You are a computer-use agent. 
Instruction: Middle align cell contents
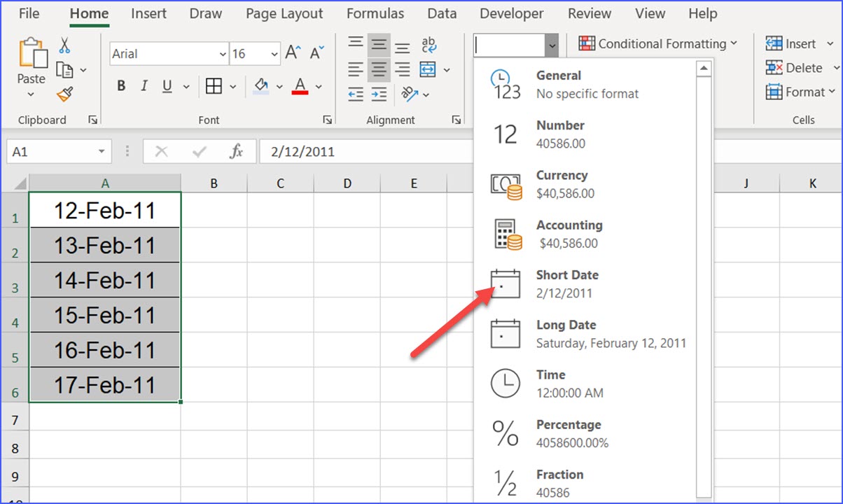[379, 45]
